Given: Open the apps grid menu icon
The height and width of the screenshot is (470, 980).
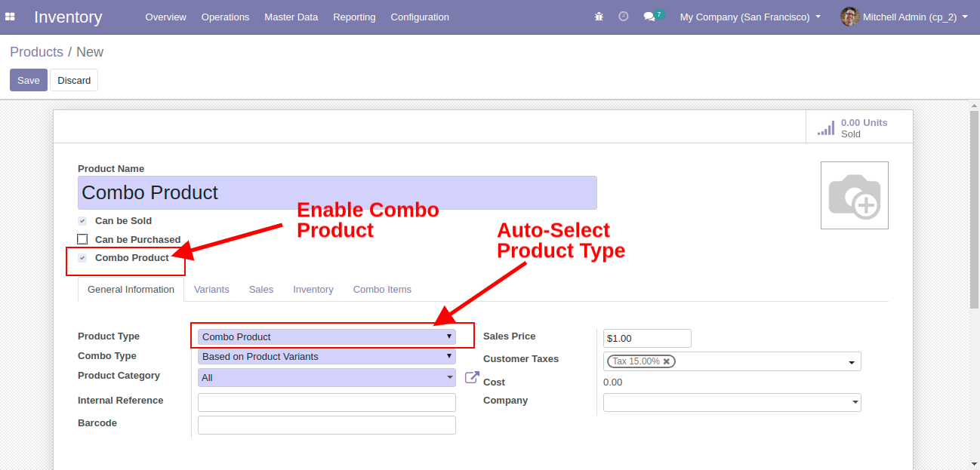Looking at the screenshot, I should tap(11, 17).
